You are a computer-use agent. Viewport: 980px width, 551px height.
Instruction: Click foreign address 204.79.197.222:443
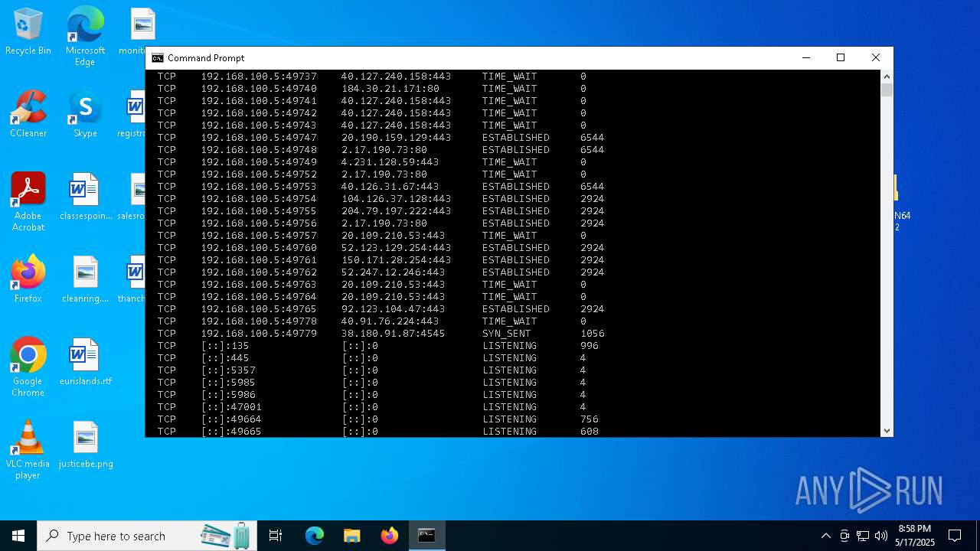point(397,211)
